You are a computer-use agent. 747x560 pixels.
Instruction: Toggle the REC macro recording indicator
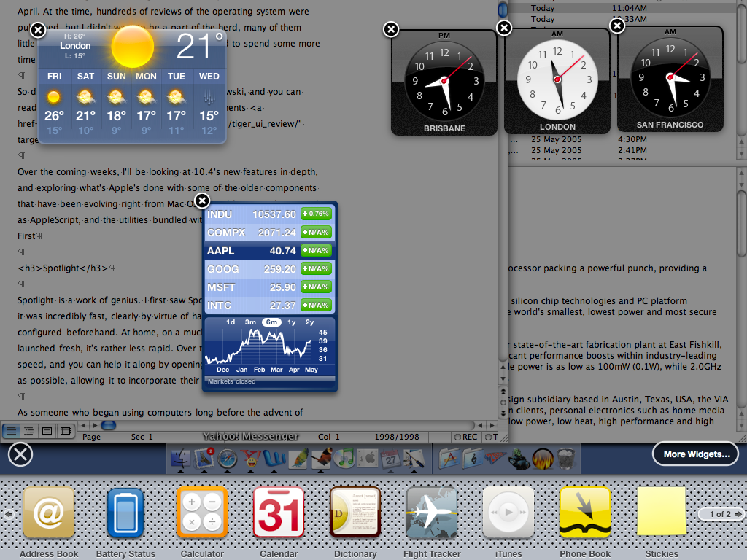click(x=466, y=437)
